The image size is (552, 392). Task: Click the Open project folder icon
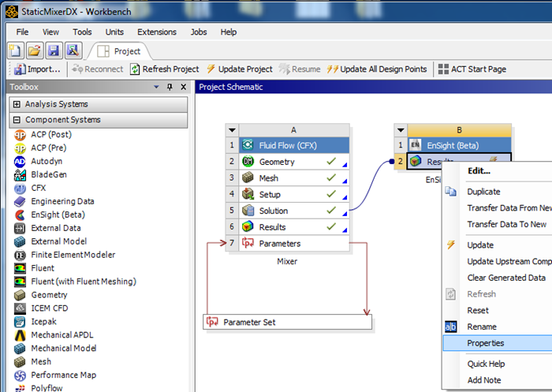point(35,50)
